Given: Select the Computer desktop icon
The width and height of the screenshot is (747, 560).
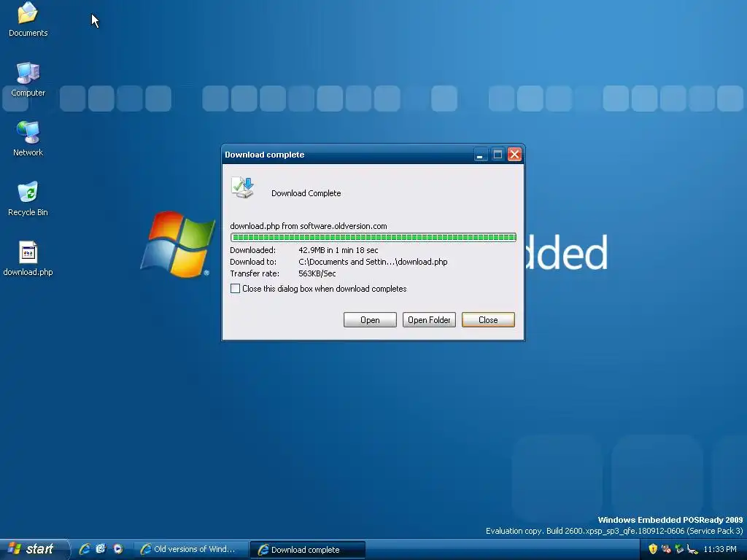Looking at the screenshot, I should 28,79.
